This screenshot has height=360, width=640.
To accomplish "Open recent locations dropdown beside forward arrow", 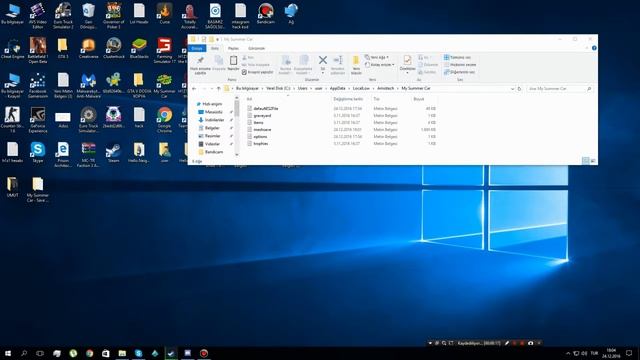I will [x=211, y=89].
